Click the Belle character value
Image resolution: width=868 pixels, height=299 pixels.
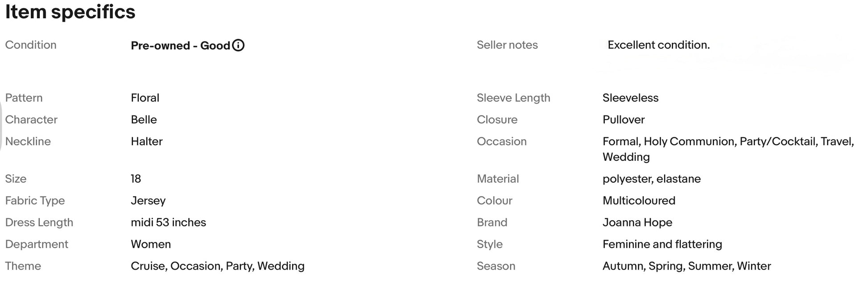point(144,119)
